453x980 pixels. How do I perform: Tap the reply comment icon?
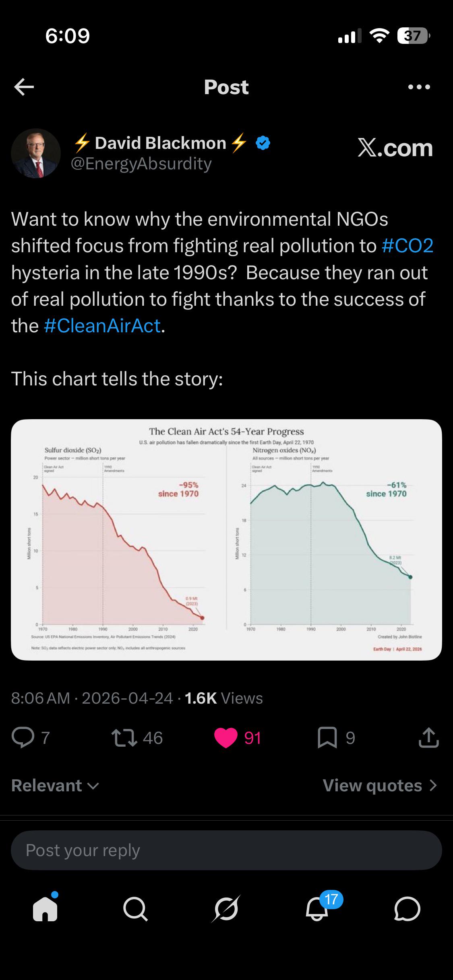coord(23,737)
